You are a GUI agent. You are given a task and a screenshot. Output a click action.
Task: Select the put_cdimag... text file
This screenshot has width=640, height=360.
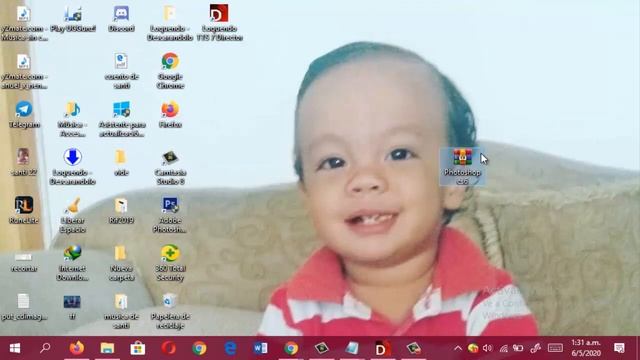(24, 307)
